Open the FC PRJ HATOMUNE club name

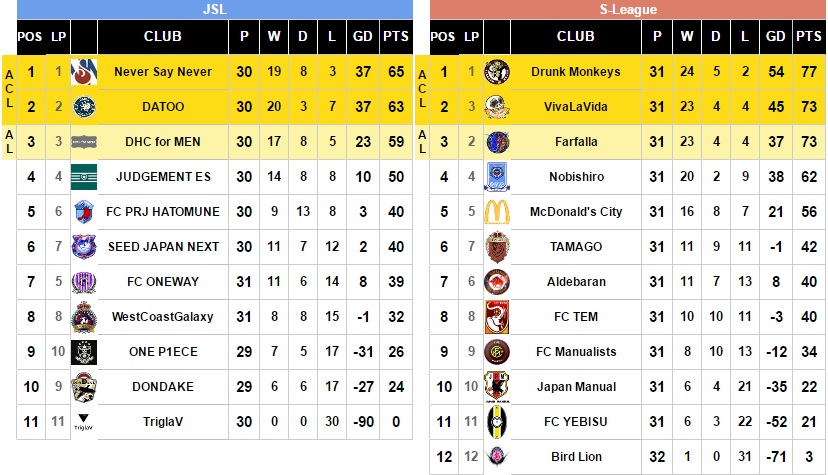coord(162,212)
